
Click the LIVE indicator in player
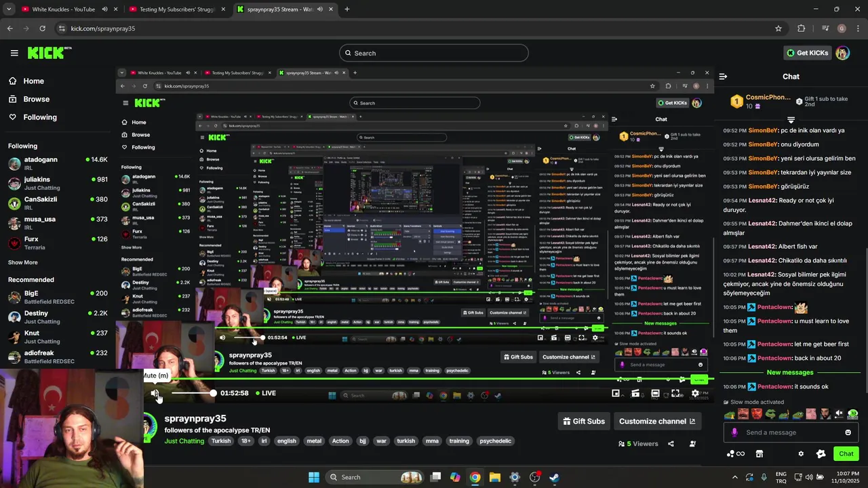pos(266,393)
